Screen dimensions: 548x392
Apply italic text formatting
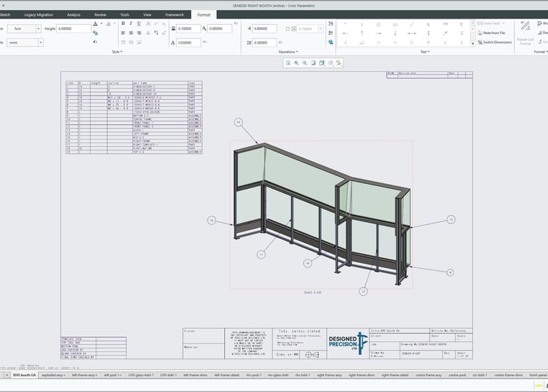131,24
